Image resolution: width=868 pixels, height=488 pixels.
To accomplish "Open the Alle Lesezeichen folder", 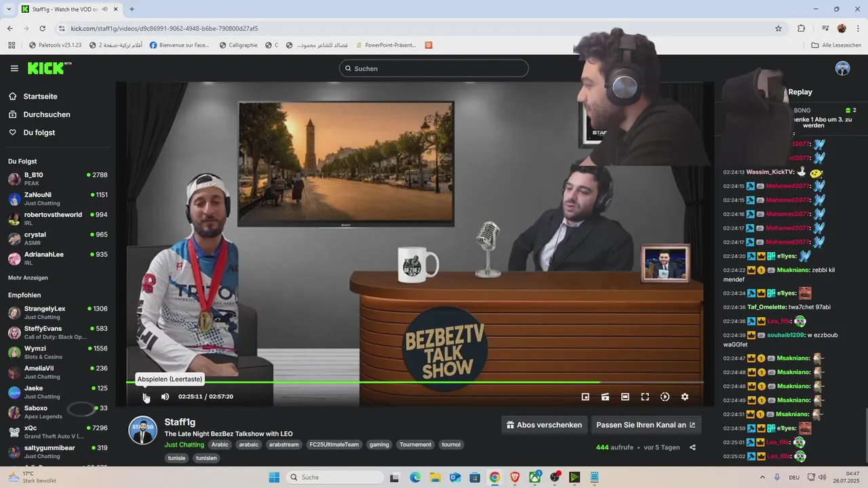I will point(836,45).
